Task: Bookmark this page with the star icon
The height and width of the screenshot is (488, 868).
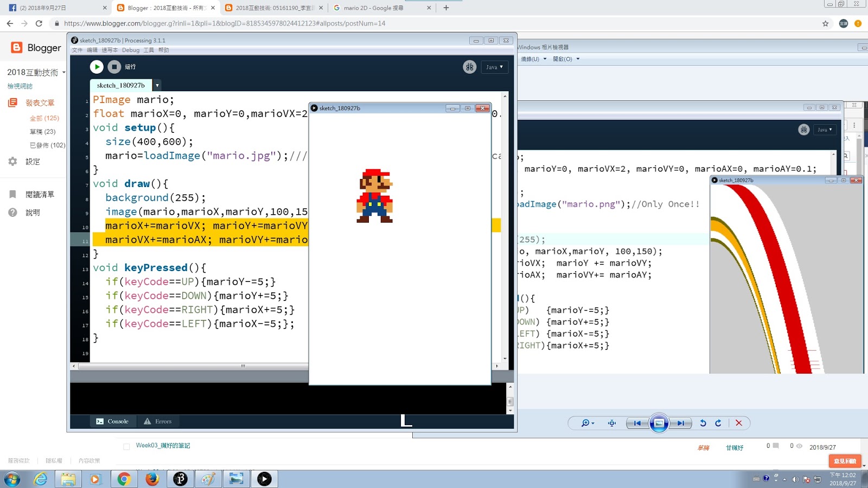Action: point(826,23)
